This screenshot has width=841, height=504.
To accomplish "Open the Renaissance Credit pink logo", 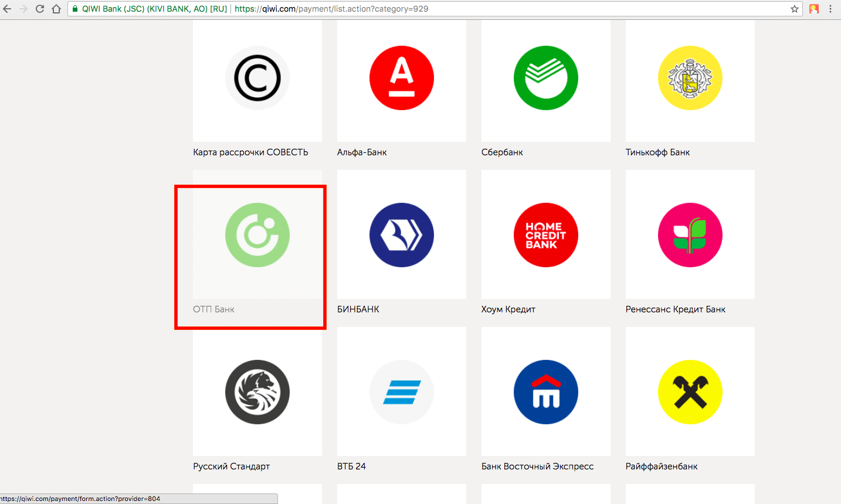I will (x=690, y=235).
